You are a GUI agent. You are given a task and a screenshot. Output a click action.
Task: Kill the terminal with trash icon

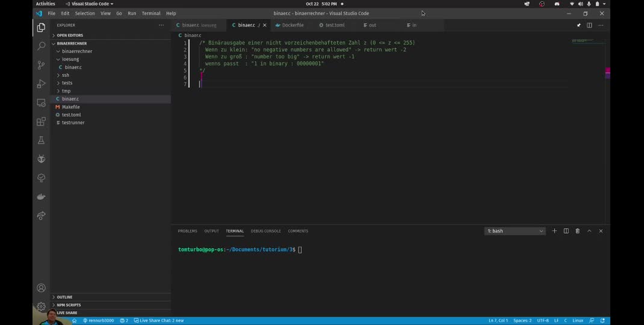pos(577,231)
